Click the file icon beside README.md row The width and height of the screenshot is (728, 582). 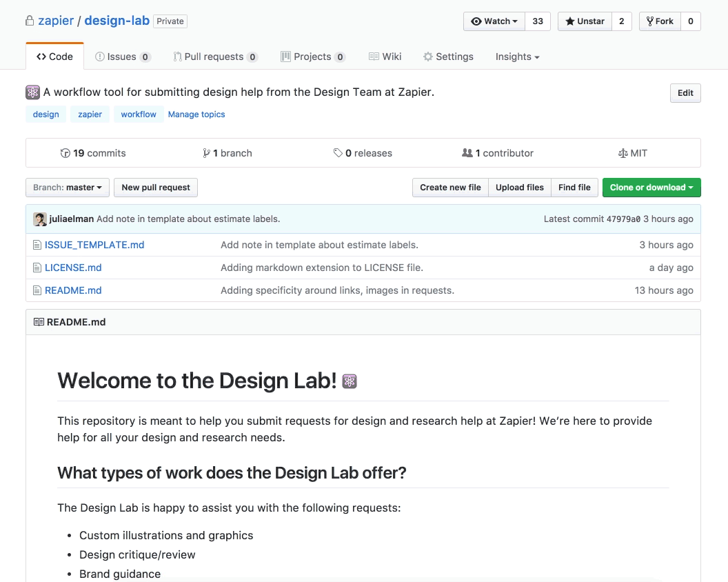tap(37, 290)
